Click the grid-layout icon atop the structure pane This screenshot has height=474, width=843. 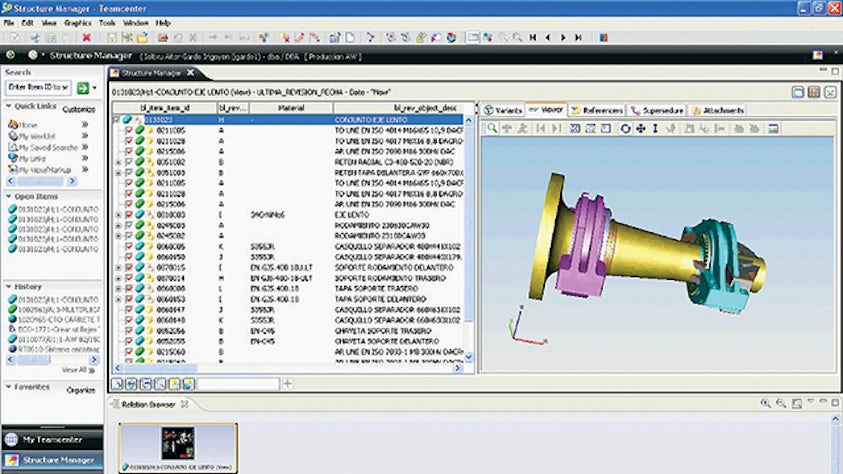coord(814,92)
